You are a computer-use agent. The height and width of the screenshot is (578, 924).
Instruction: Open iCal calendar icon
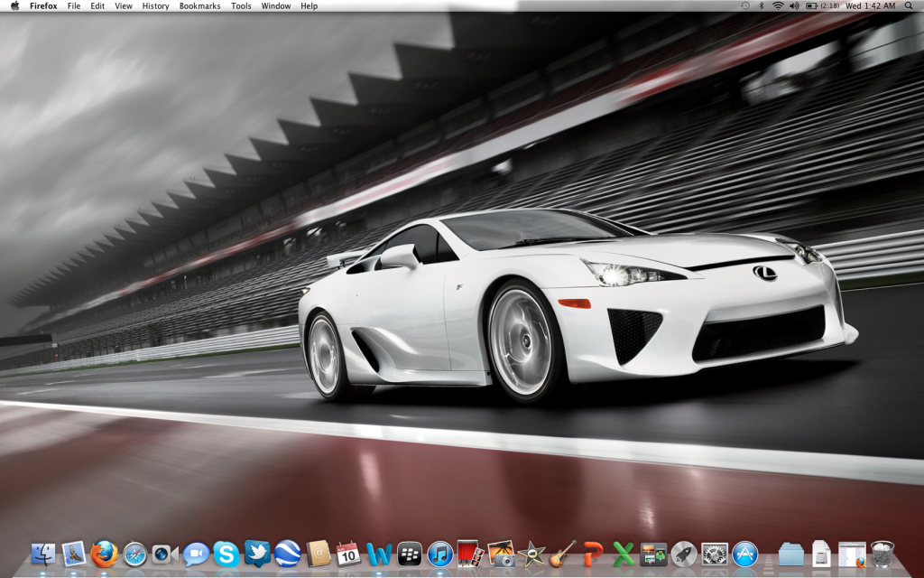click(x=348, y=555)
